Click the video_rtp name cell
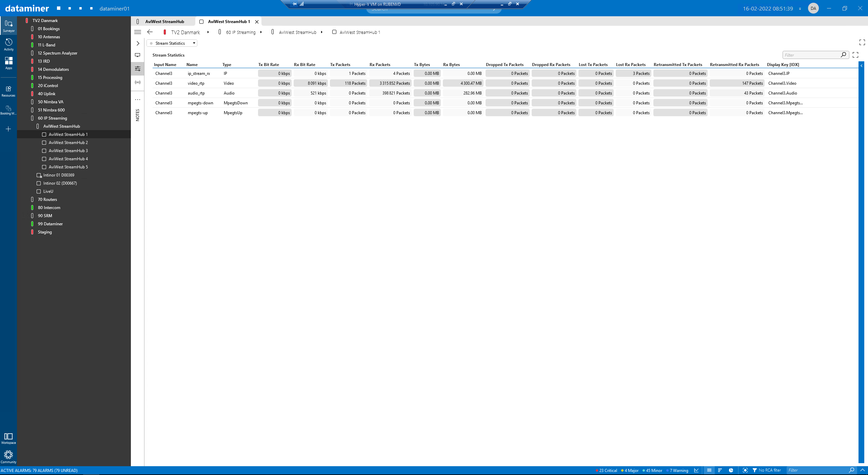The height and width of the screenshot is (475, 868). point(196,83)
